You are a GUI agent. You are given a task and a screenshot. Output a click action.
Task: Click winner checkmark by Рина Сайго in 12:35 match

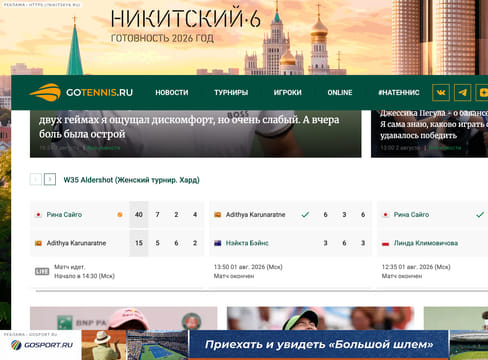(x=480, y=215)
